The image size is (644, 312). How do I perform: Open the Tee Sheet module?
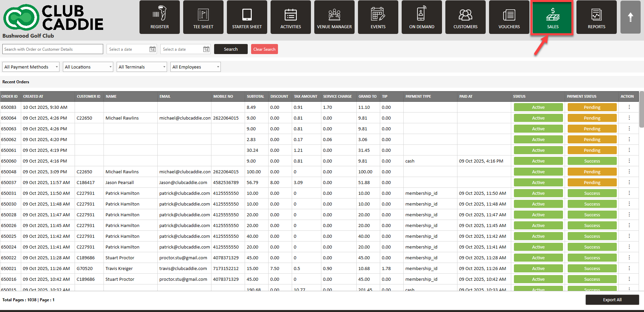tap(203, 17)
